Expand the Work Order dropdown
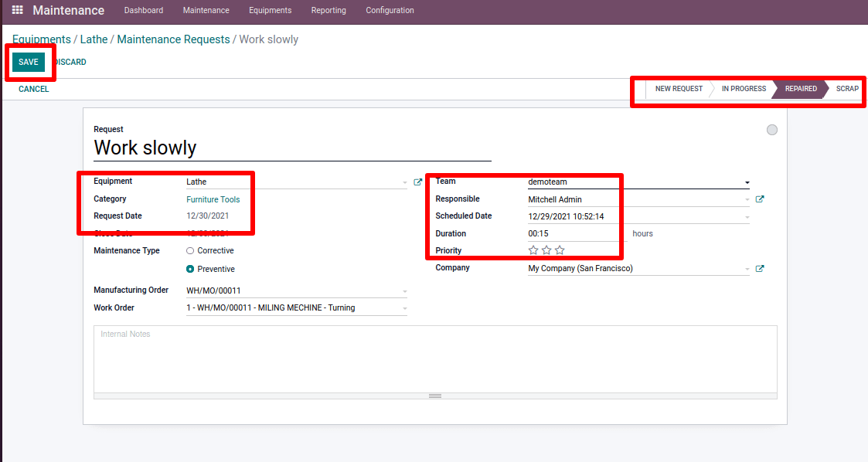This screenshot has height=462, width=868. coord(404,309)
